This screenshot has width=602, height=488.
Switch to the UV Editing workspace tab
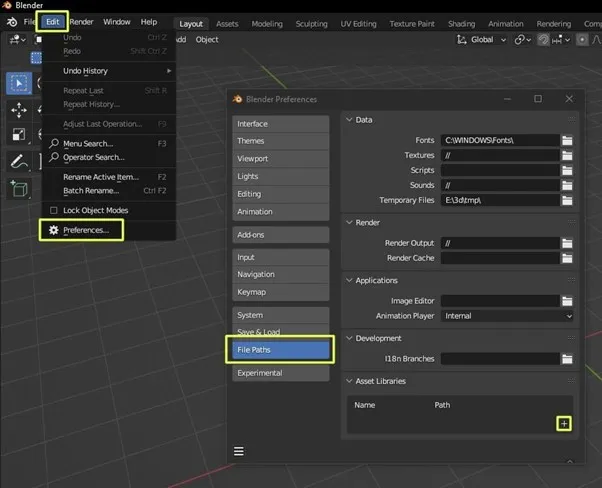click(x=358, y=24)
